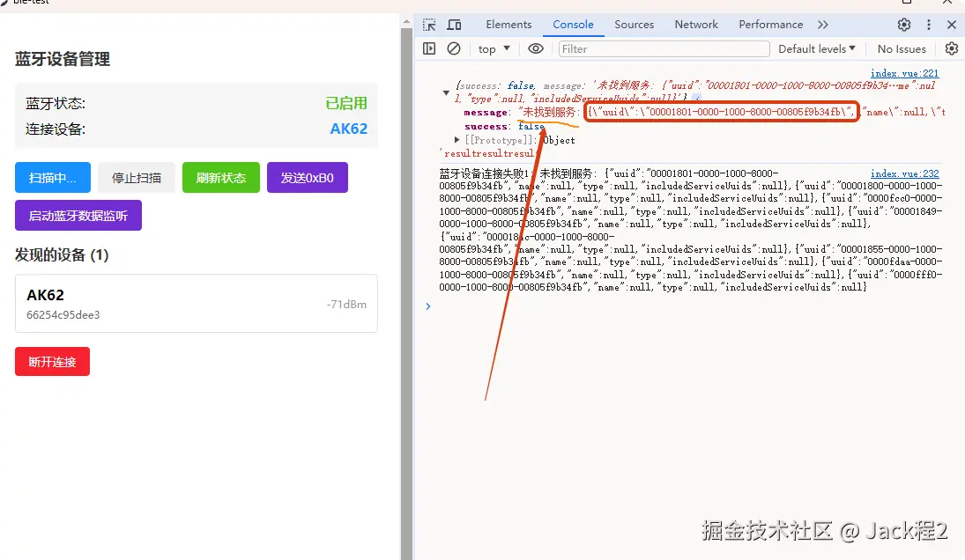Collapse the logged object triangle
This screenshot has width=965, height=560.
446,92
